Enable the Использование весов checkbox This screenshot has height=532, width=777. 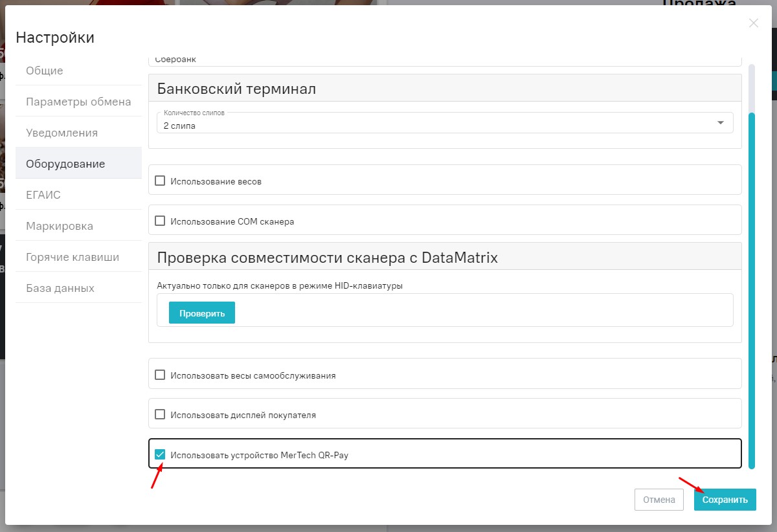[160, 181]
